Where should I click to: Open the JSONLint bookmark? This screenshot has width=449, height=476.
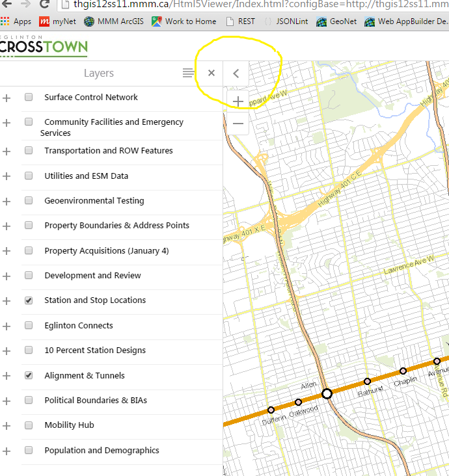(x=286, y=21)
